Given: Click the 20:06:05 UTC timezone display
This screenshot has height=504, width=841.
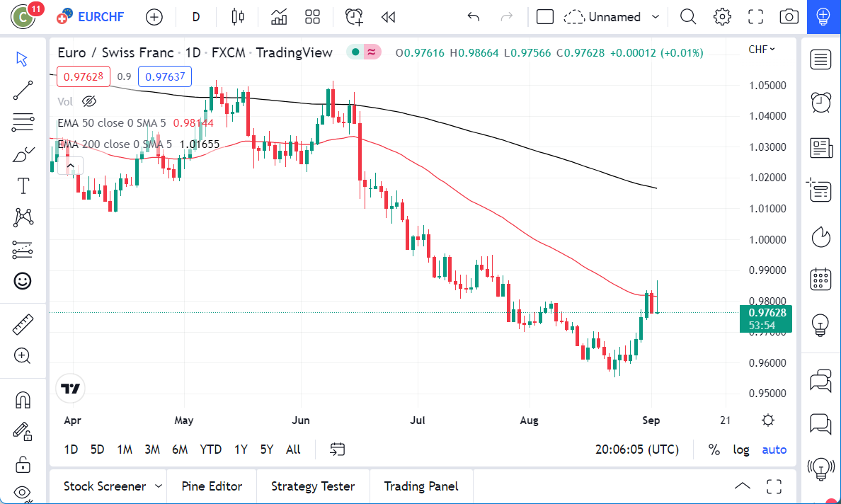Looking at the screenshot, I should coord(636,449).
